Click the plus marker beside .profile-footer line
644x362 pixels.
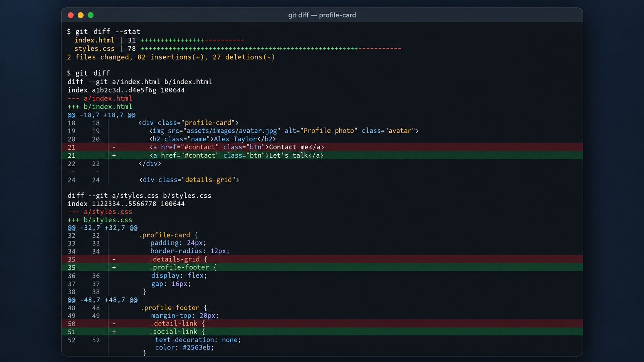pyautogui.click(x=114, y=267)
